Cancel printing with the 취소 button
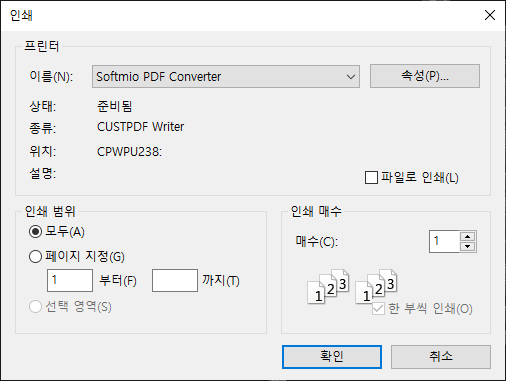This screenshot has width=506, height=381. (x=441, y=357)
